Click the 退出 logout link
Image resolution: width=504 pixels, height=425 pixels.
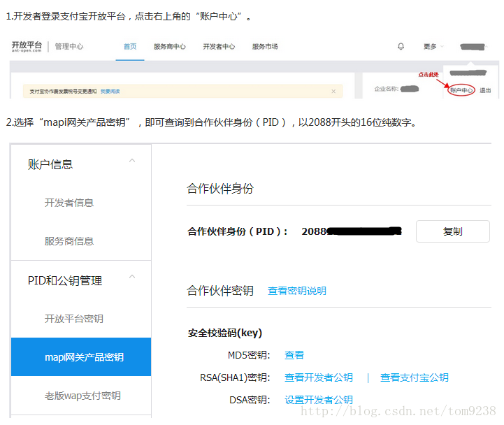coord(485,90)
